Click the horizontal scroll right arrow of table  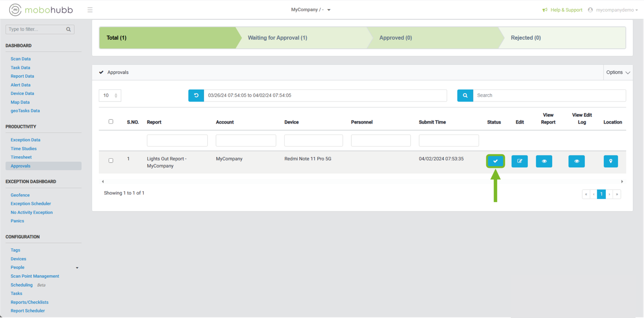[622, 182]
